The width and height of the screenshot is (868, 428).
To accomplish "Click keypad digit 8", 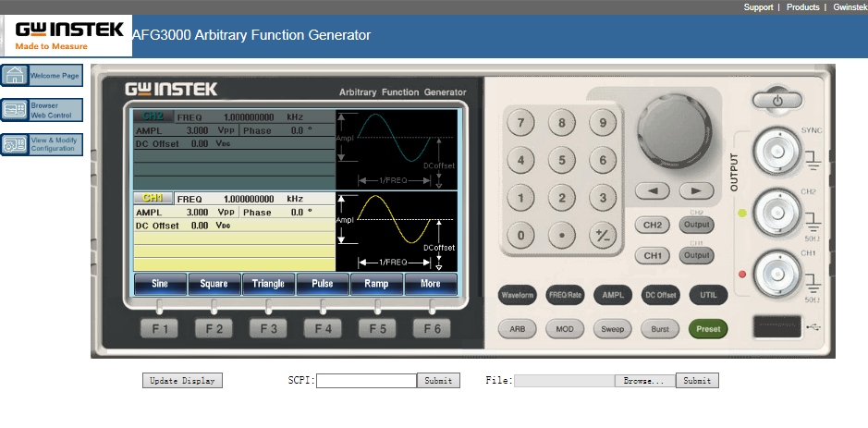I will [x=562, y=123].
